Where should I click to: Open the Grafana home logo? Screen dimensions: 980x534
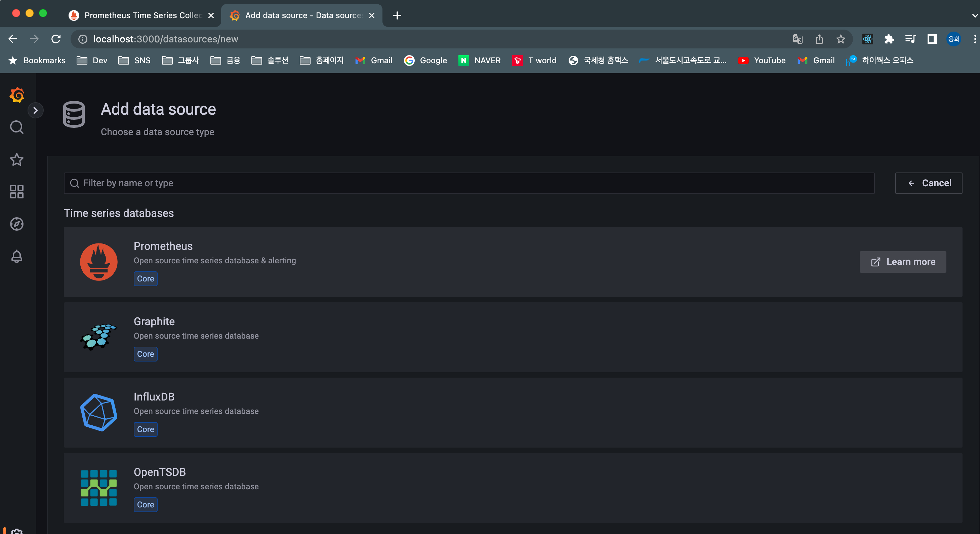pyautogui.click(x=17, y=95)
